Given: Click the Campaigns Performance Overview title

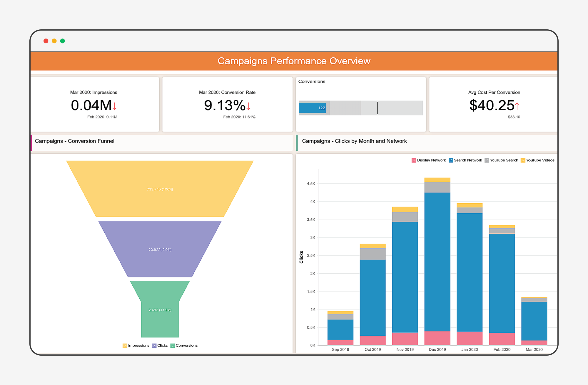Looking at the screenshot, I should (x=294, y=61).
